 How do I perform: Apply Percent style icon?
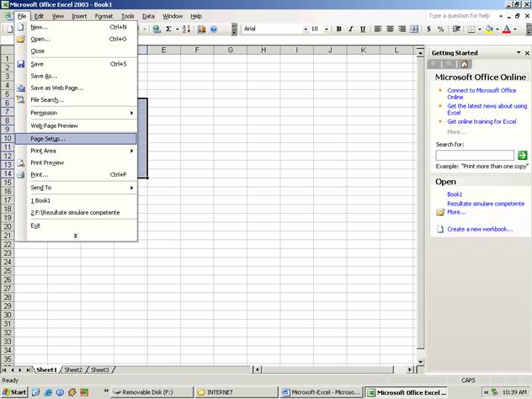pos(441,29)
